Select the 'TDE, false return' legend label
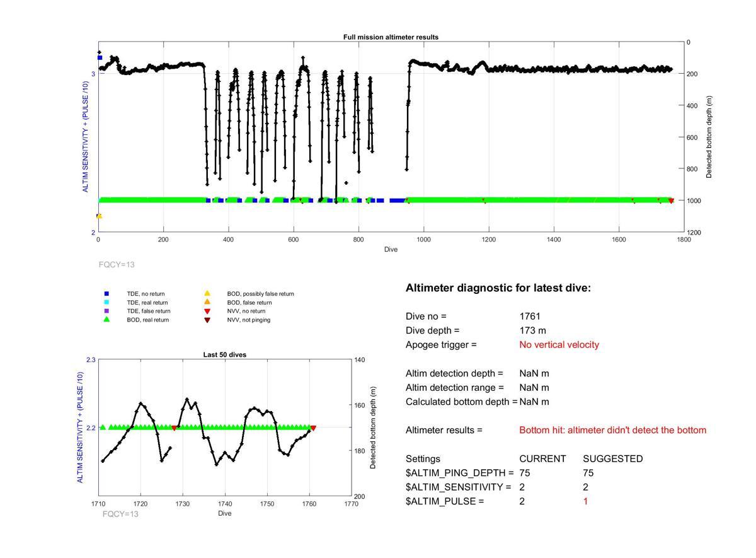 [x=149, y=311]
